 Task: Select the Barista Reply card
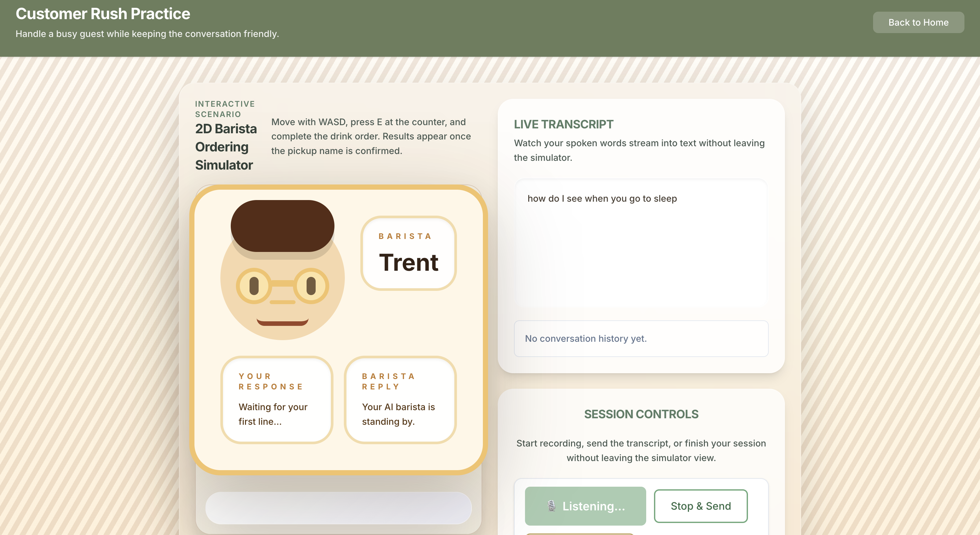pyautogui.click(x=400, y=399)
